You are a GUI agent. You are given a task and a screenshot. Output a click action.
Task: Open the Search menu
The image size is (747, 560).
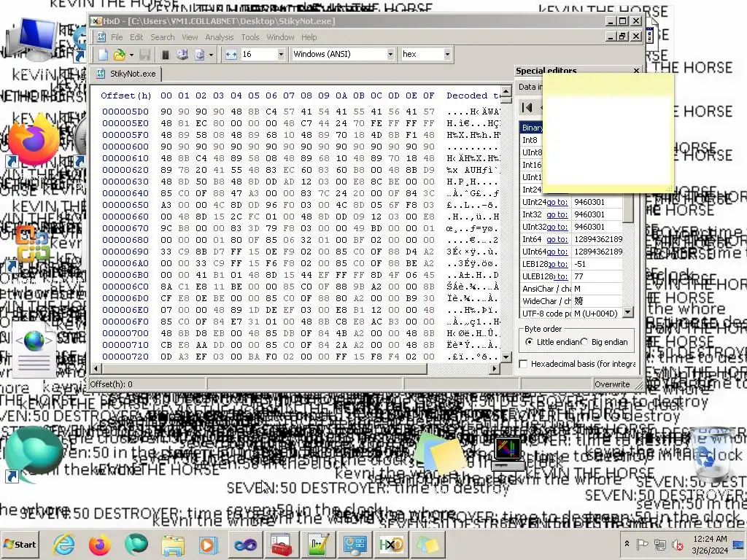pyautogui.click(x=163, y=37)
